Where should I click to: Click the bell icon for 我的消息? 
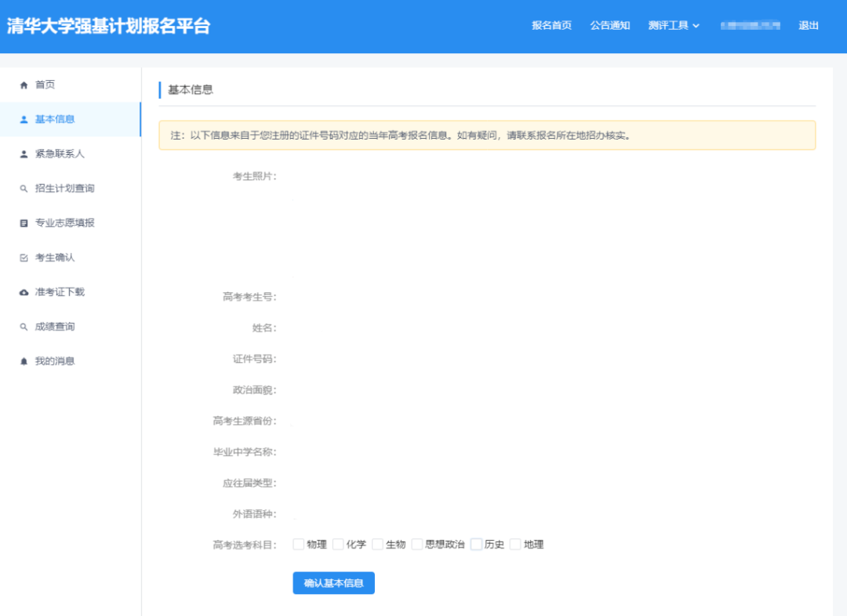pos(24,361)
